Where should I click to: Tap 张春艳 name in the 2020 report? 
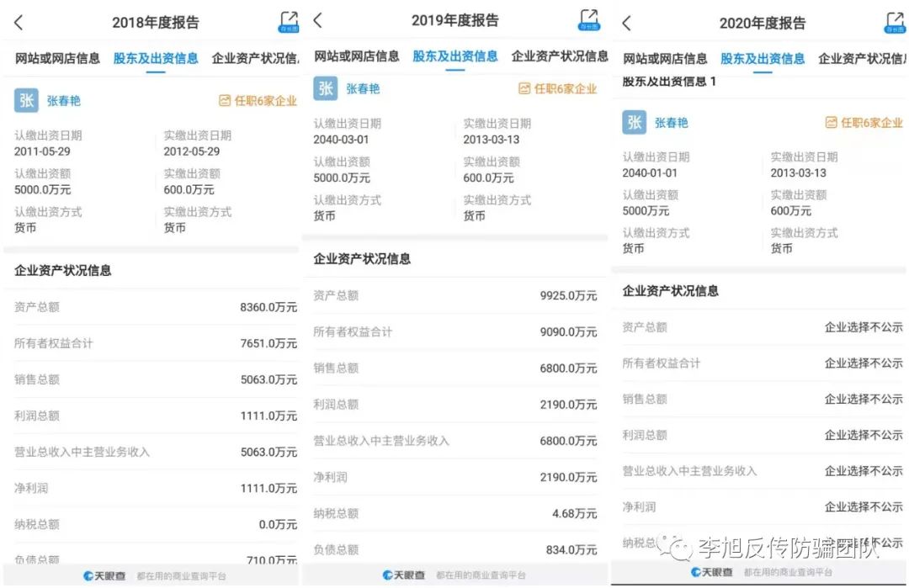[672, 123]
